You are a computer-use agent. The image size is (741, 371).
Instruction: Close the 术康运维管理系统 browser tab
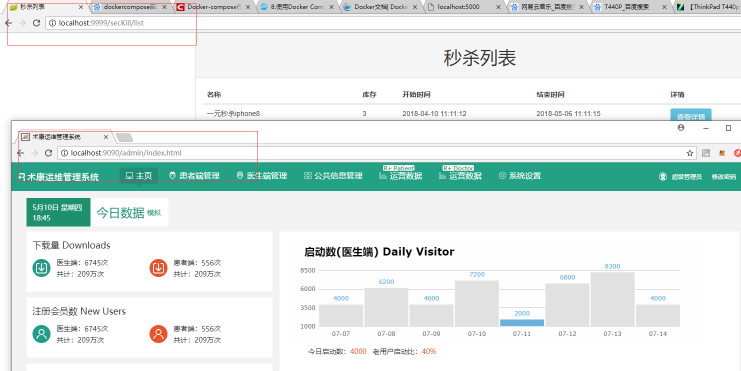click(106, 137)
